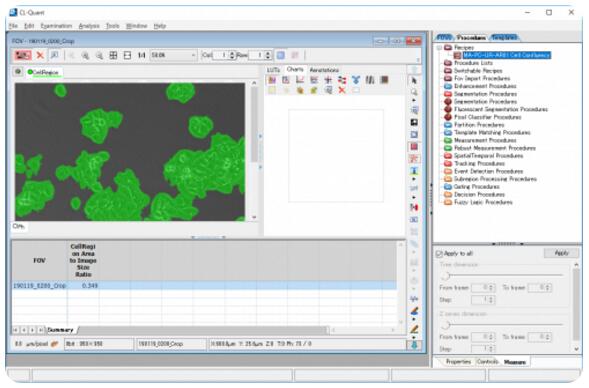Click the fit-to-window grid icon
589x388 pixels.
pos(113,56)
